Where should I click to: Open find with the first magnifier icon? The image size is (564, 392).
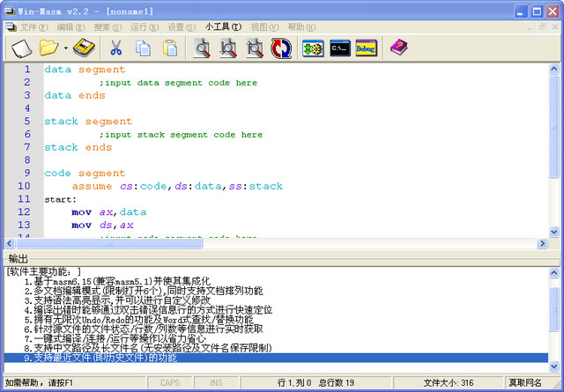tap(203, 48)
